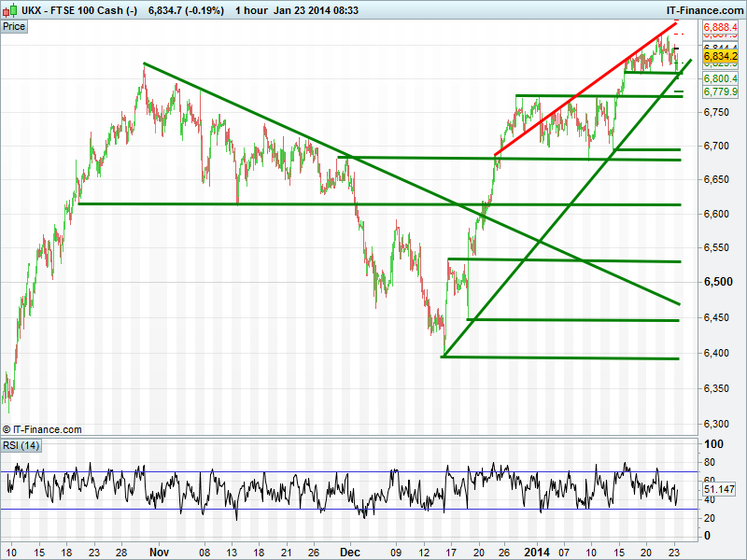Click the 6,450 price axis label
The height and width of the screenshot is (560, 747).
point(716,317)
